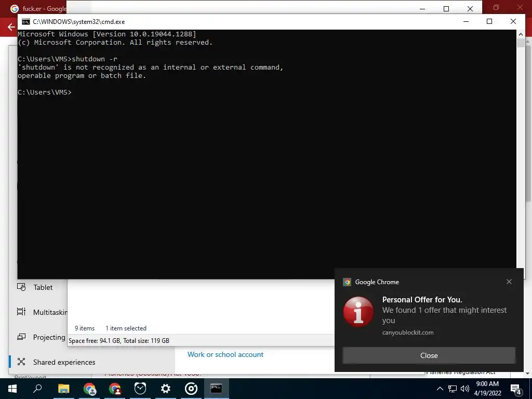The image size is (532, 399).
Task: Click the "operable program or batch file." line
Action: pyautogui.click(x=82, y=75)
